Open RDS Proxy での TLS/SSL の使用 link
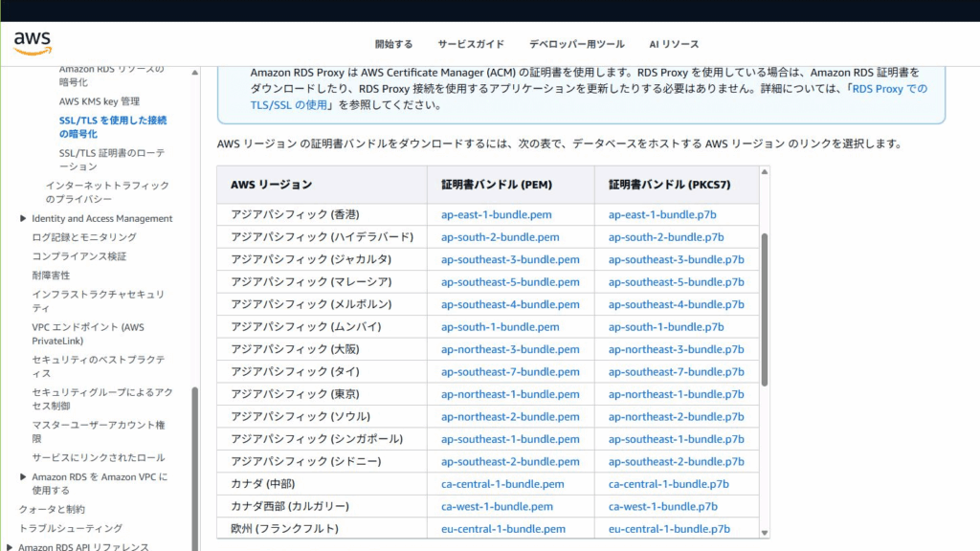Viewport: 980px width, 551px height. coord(589,97)
